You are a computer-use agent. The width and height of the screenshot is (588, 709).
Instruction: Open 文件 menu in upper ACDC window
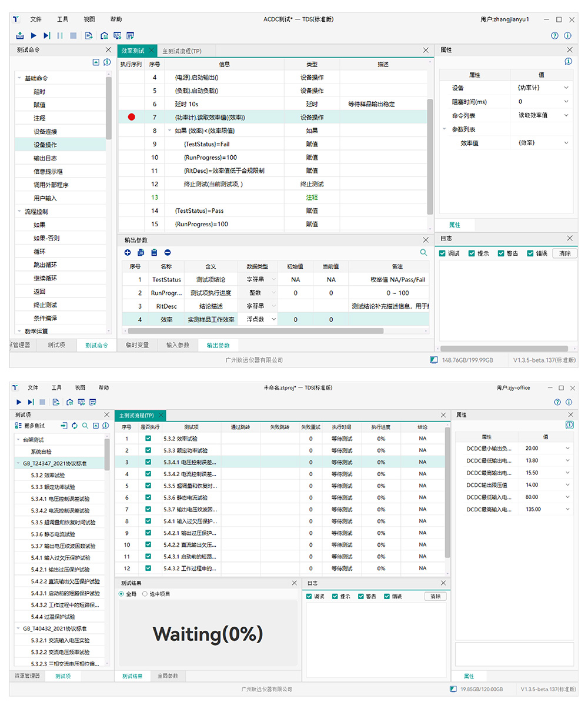(x=36, y=19)
